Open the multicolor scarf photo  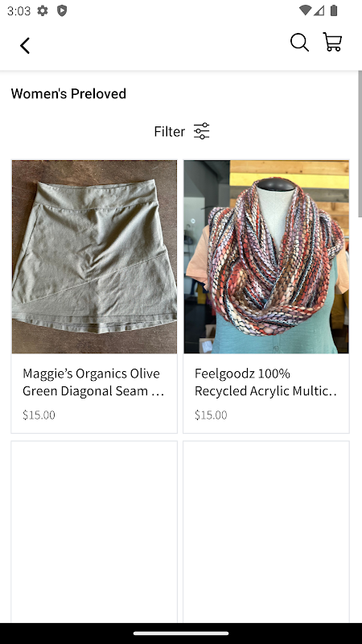[x=266, y=257]
